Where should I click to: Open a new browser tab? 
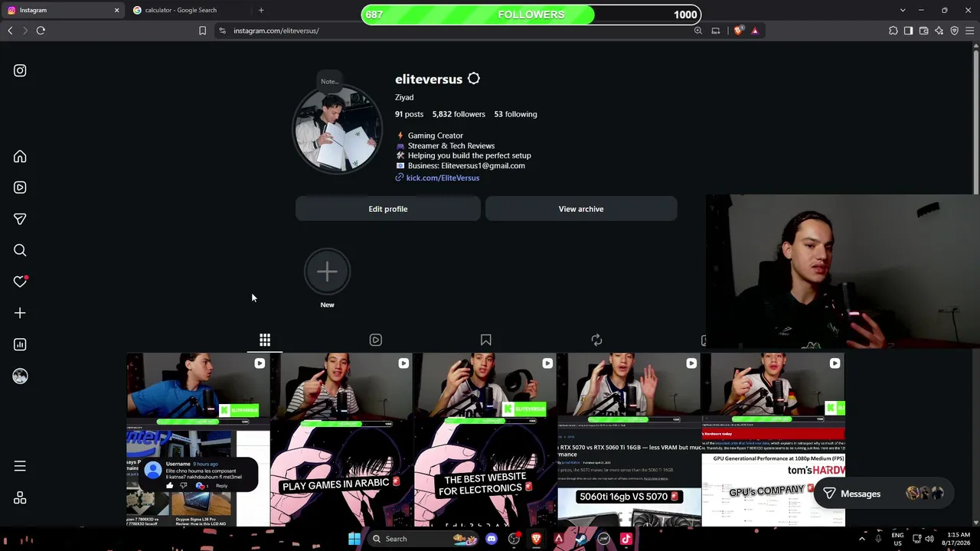[x=261, y=10]
